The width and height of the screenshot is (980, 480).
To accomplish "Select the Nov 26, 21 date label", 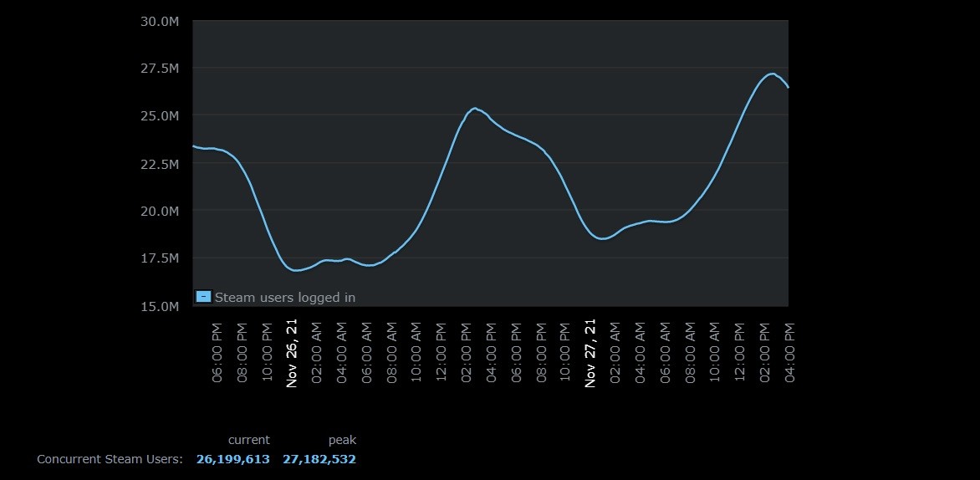I will click(292, 353).
